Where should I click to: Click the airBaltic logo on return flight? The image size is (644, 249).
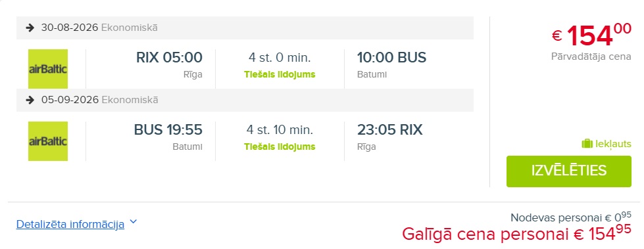[x=48, y=141]
